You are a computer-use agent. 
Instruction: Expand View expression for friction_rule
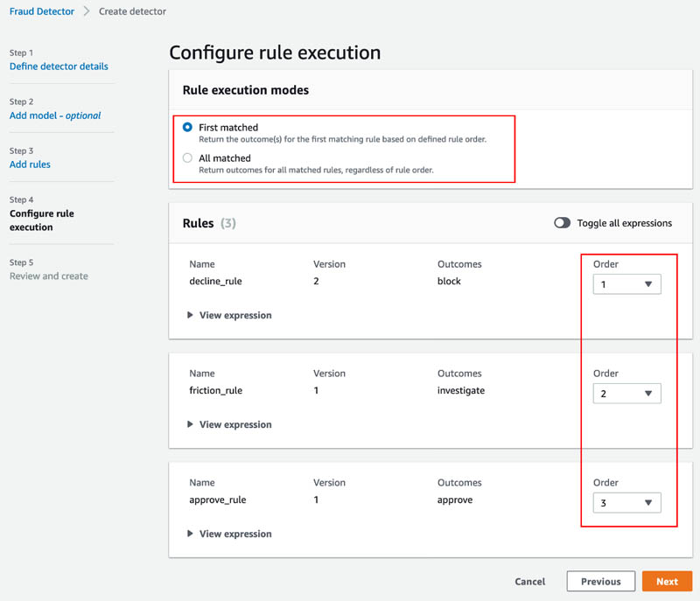coord(229,424)
